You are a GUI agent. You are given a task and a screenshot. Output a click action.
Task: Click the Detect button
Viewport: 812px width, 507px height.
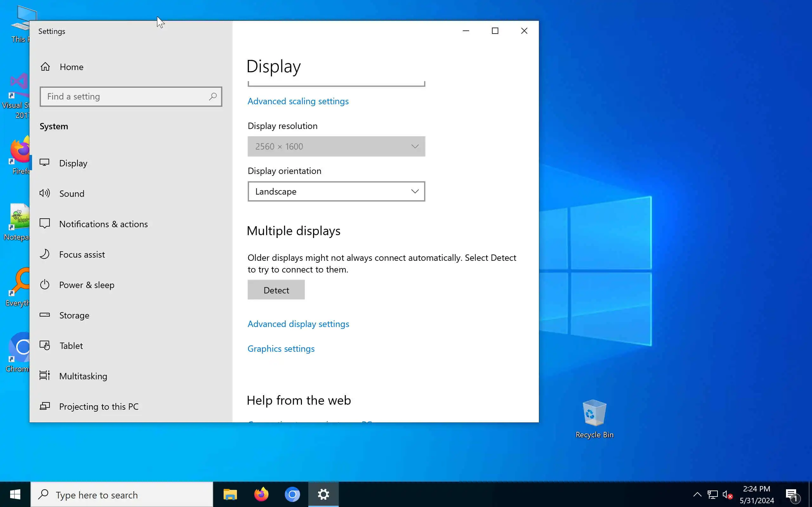pyautogui.click(x=276, y=290)
